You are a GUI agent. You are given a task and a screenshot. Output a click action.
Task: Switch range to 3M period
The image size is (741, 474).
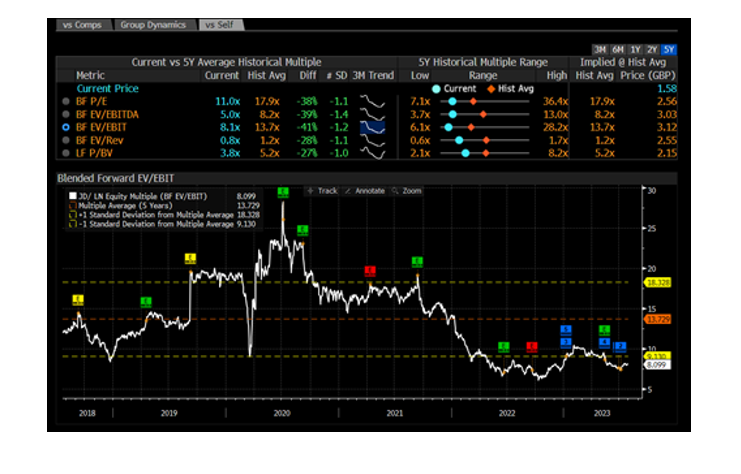pos(600,49)
